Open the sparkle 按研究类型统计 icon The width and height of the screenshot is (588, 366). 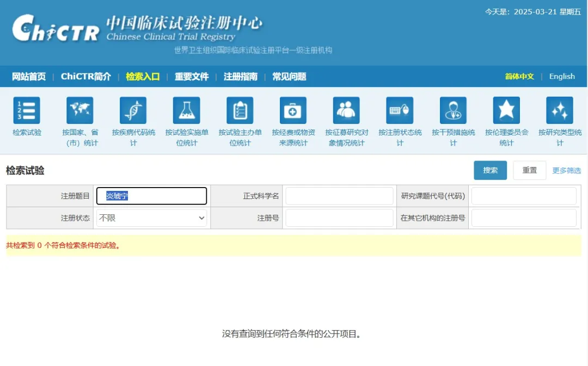tap(560, 110)
